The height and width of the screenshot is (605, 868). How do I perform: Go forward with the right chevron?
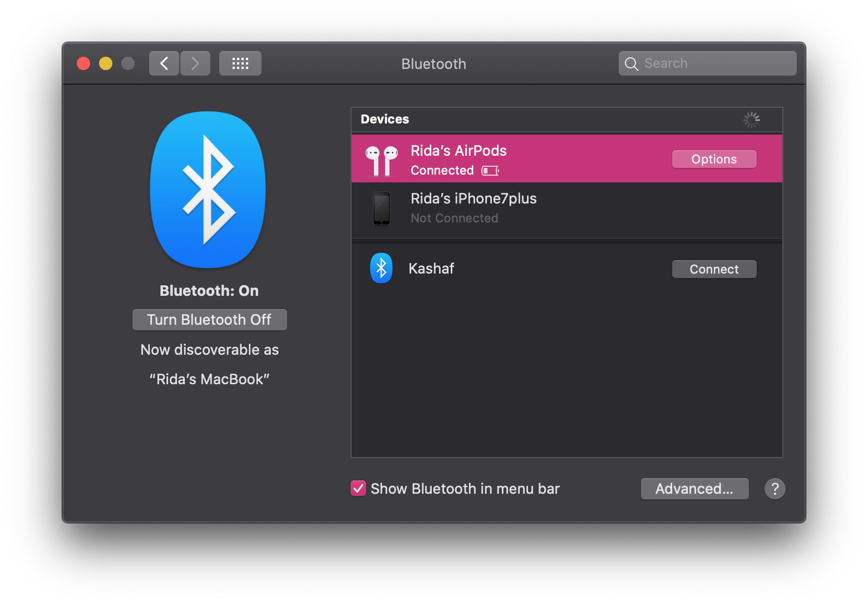[x=195, y=63]
